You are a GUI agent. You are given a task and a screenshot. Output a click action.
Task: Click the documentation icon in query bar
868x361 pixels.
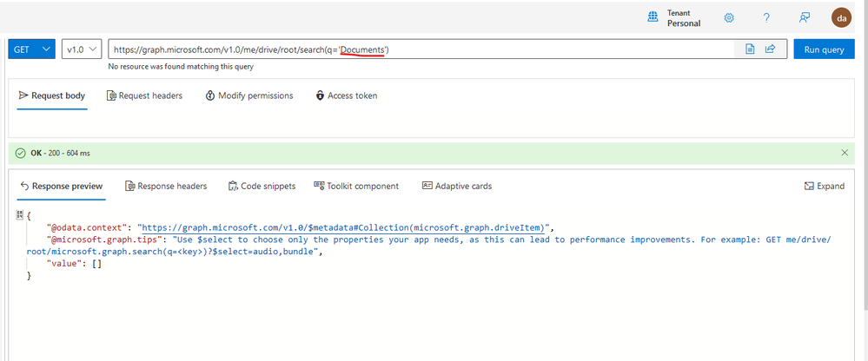pos(750,49)
